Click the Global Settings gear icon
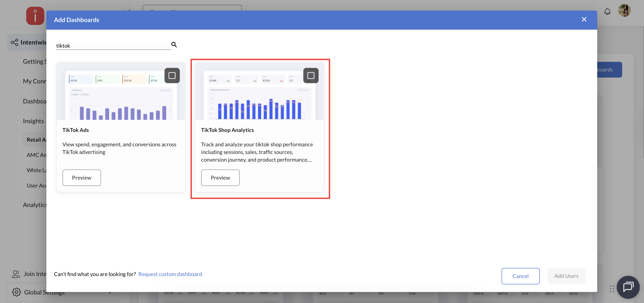This screenshot has height=303, width=644. coord(16,292)
